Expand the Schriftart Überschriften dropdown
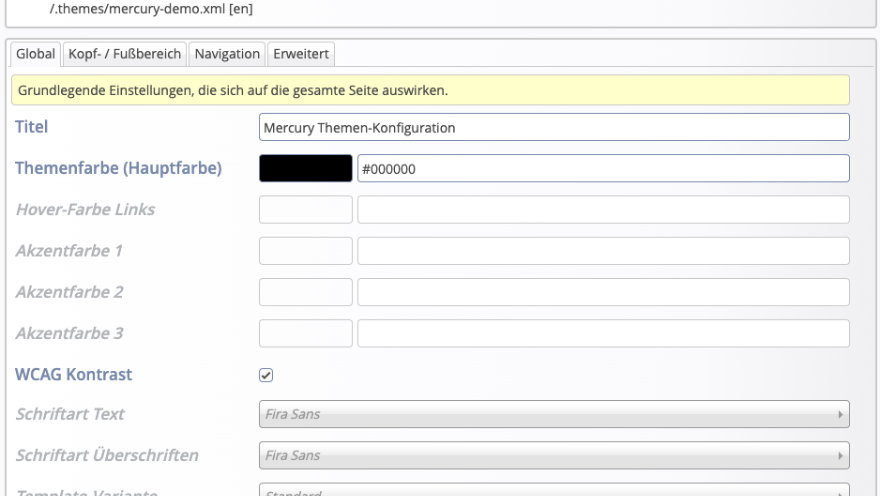Viewport: 880px width, 496px height. pyautogui.click(x=553, y=455)
